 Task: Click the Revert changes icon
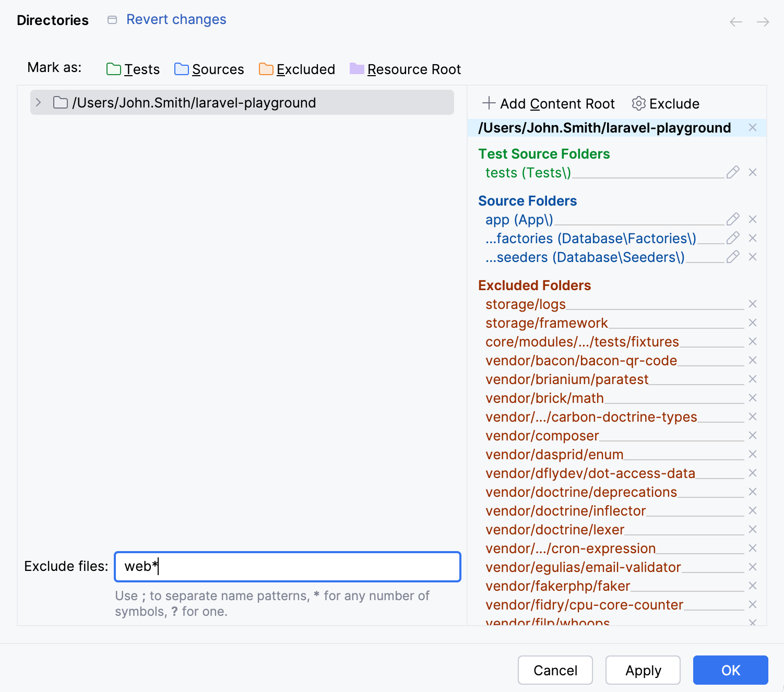pos(112,19)
